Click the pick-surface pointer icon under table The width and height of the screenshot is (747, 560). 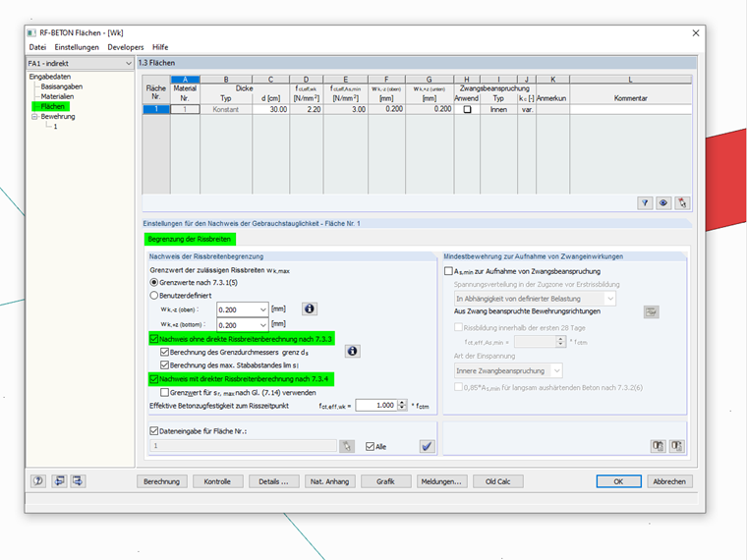coord(682,203)
